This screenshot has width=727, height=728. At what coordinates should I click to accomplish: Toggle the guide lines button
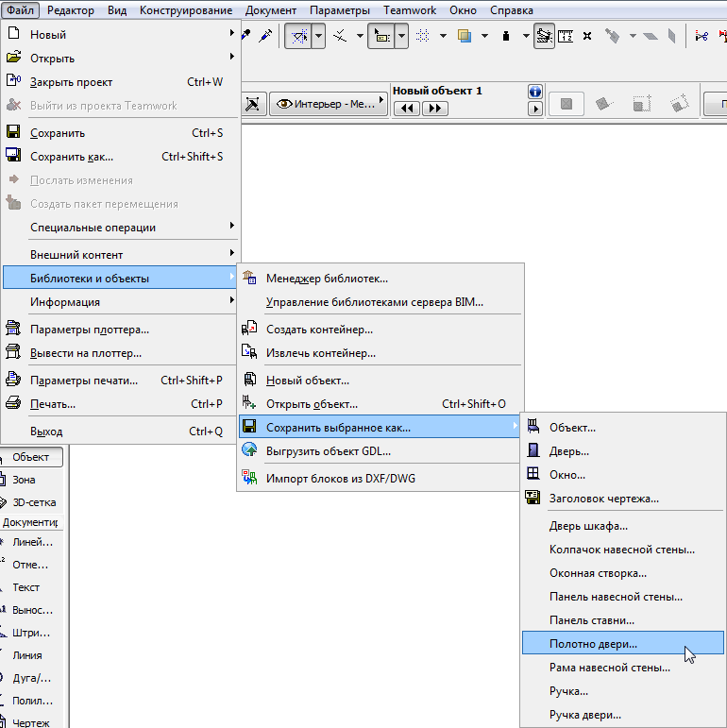point(298,36)
